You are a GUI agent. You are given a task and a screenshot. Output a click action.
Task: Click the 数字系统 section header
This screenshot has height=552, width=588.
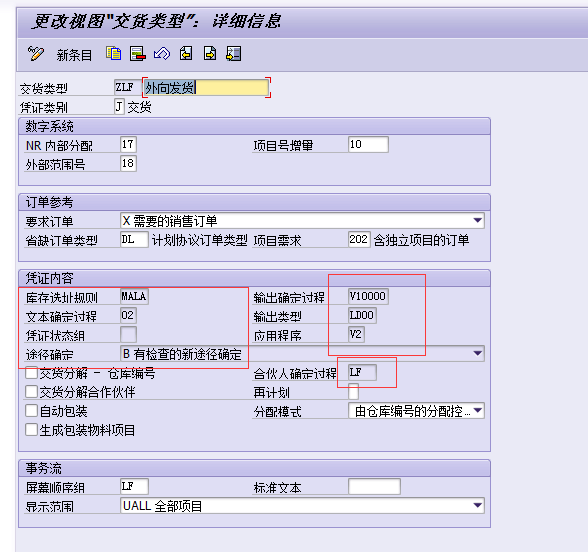(x=254, y=126)
